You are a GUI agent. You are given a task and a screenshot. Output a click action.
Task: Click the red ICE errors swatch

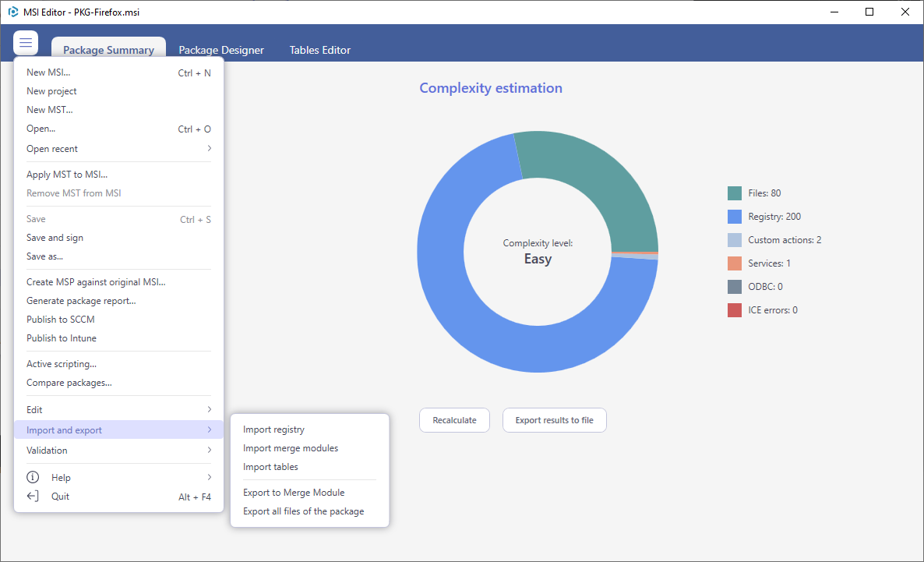[x=734, y=310]
